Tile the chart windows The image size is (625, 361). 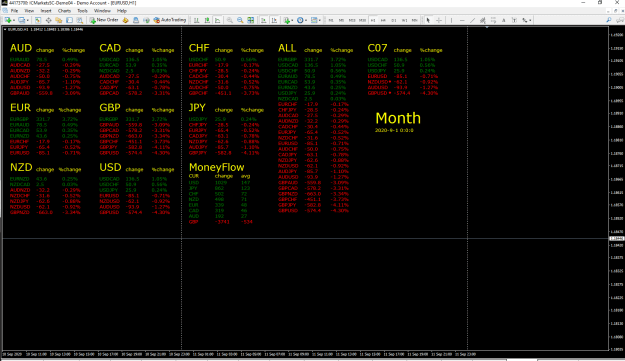click(x=251, y=20)
